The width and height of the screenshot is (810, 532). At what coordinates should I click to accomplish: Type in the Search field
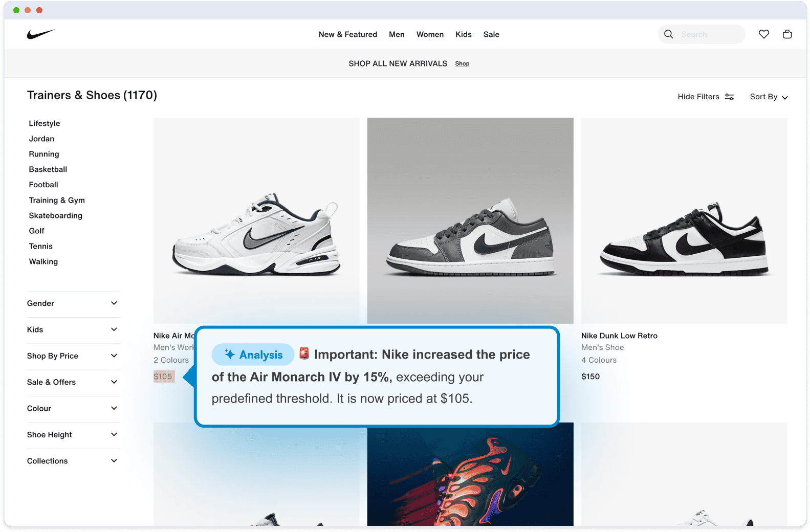pyautogui.click(x=709, y=34)
